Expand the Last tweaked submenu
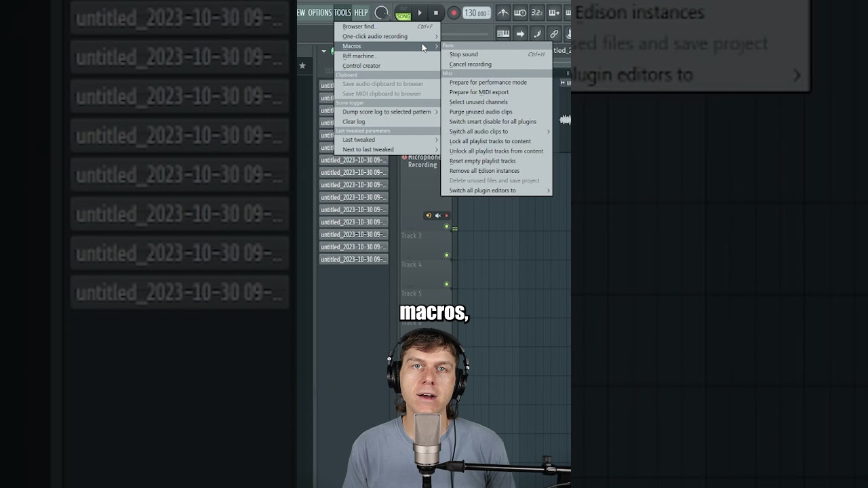Image resolution: width=868 pixels, height=488 pixels. (387, 140)
